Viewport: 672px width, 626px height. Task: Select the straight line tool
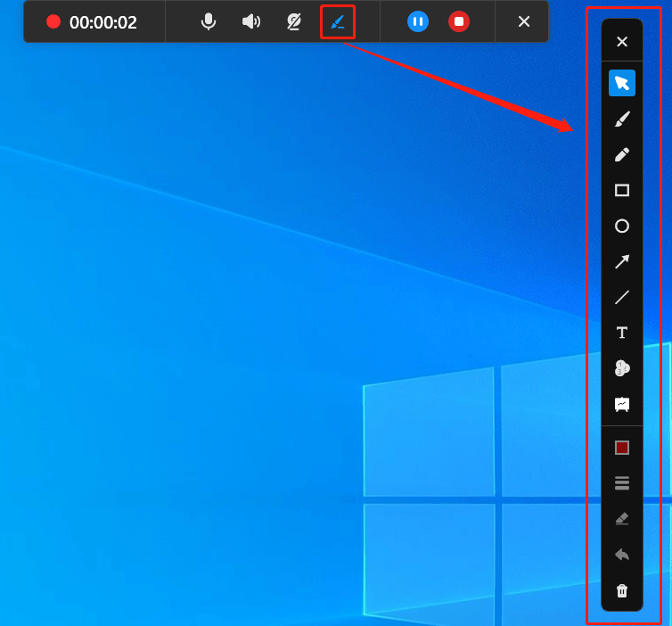pos(622,297)
